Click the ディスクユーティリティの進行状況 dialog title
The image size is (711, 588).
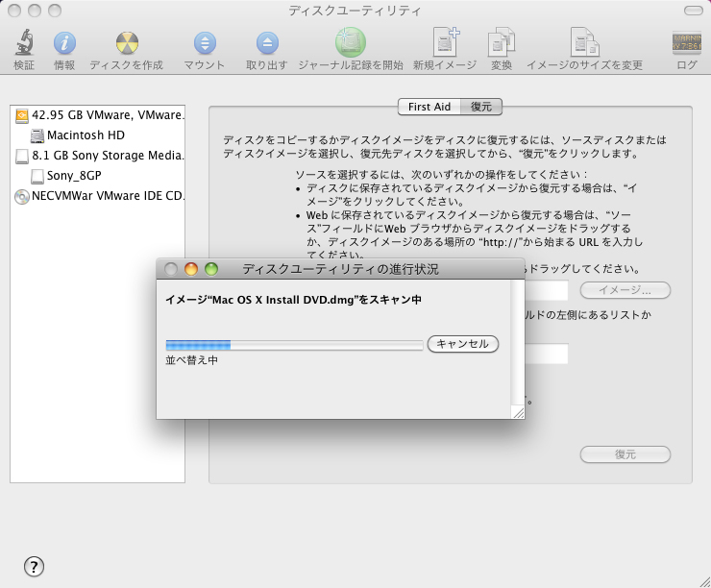(x=340, y=269)
